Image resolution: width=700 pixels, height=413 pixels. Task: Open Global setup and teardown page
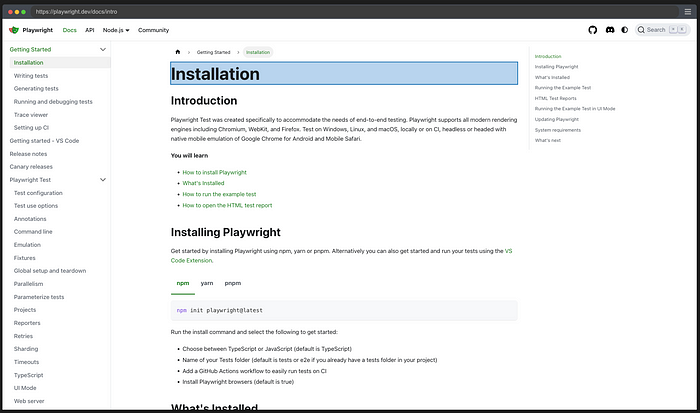click(50, 271)
